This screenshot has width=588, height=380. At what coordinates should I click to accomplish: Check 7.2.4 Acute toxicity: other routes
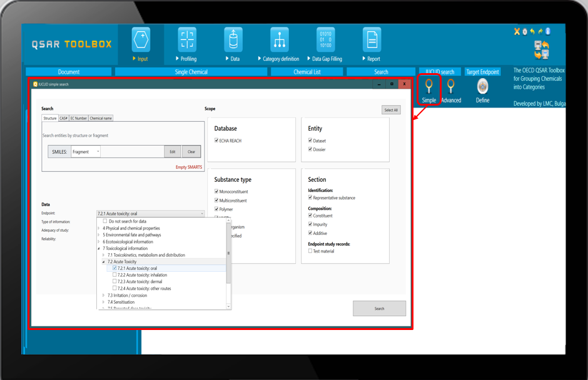click(x=114, y=287)
